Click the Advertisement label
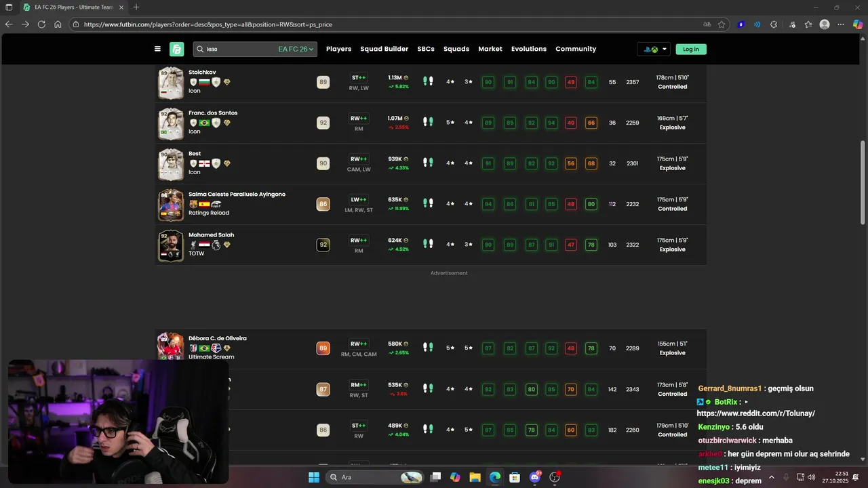The image size is (868, 488). [x=449, y=273]
